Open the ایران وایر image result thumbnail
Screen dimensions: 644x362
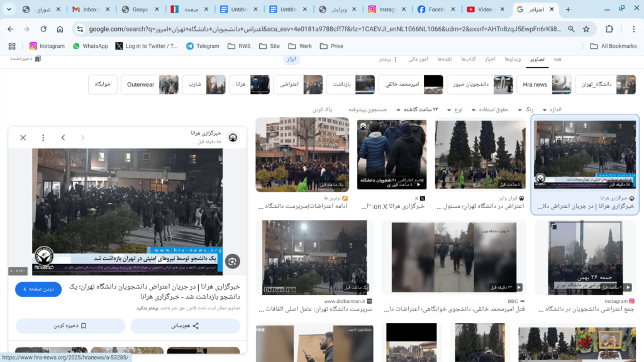(x=480, y=155)
